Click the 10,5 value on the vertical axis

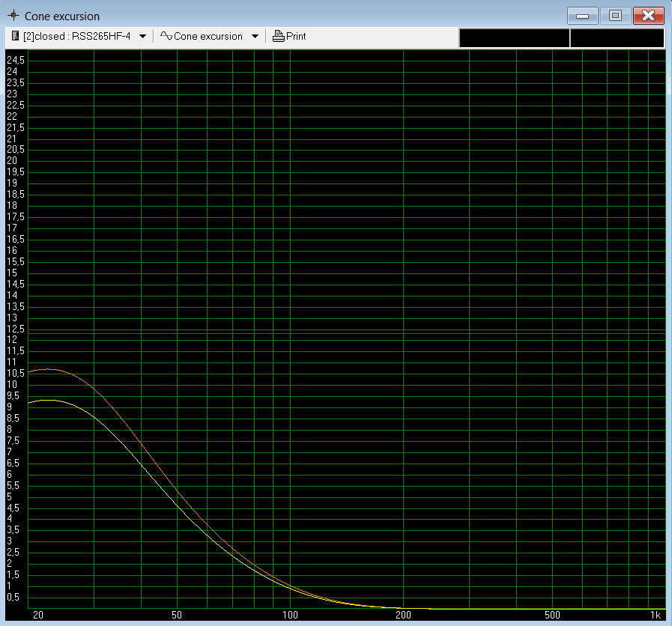[16, 374]
